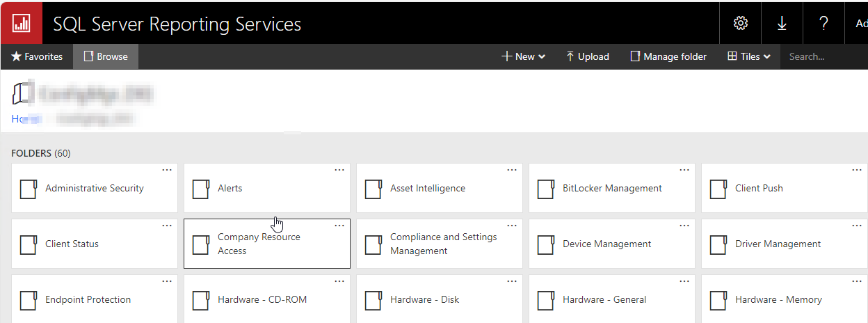Open ellipsis menu on Client Push tile
This screenshot has height=323, width=868.
pos(857,170)
